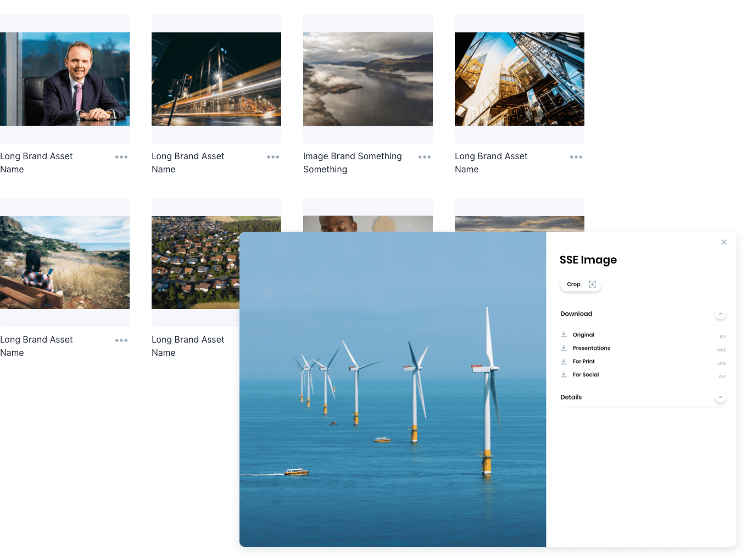Image resolution: width=747 pixels, height=560 pixels.
Task: Open the businessman portrait thumbnail
Action: pyautogui.click(x=65, y=79)
